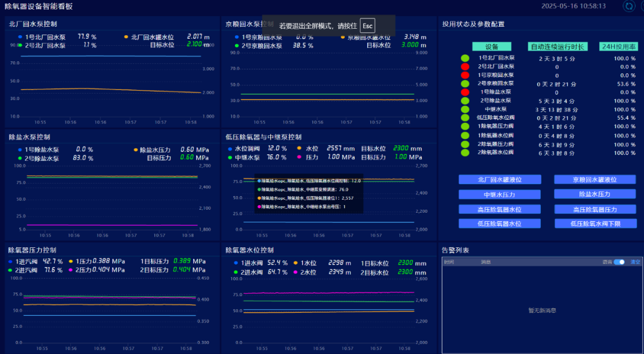Click the 北厂回水泵控制 panel title
Screen dimensions: 644x354
[33, 24]
